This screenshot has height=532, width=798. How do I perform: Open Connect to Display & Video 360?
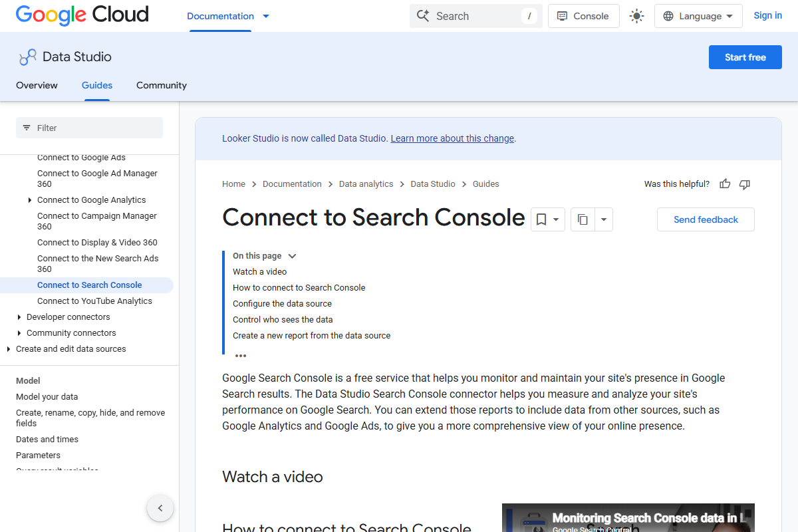97,243
